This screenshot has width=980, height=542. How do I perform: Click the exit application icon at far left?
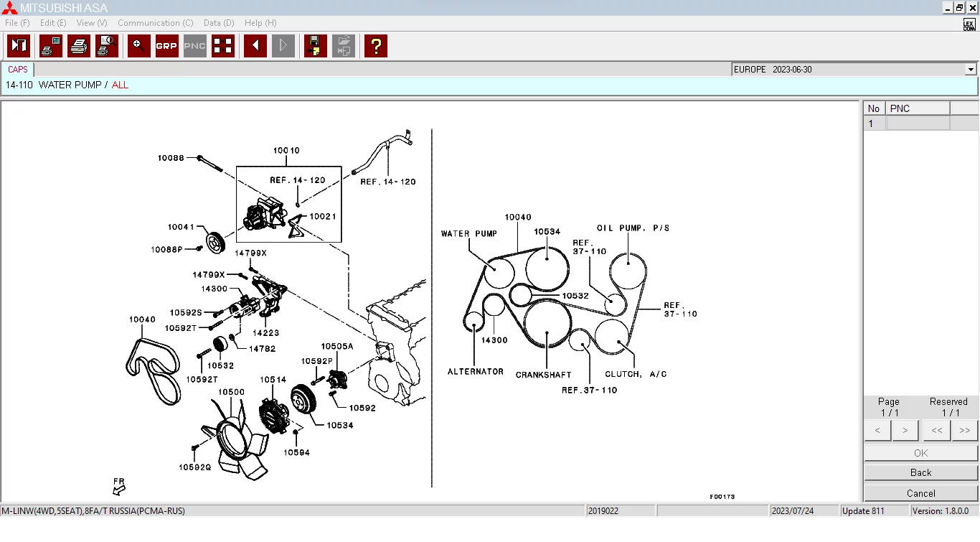click(18, 45)
